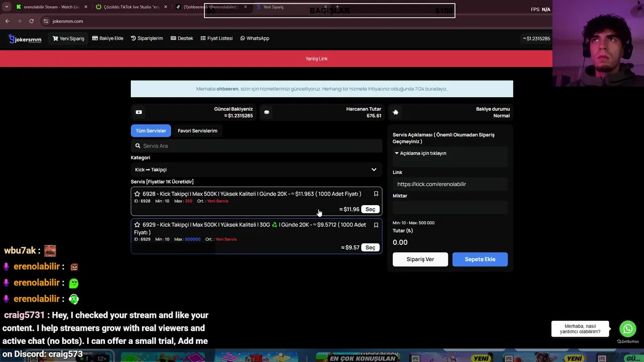Image resolution: width=644 pixels, height=362 pixels.
Task: Click the ohbeeren username in welcome message
Action: click(x=227, y=89)
